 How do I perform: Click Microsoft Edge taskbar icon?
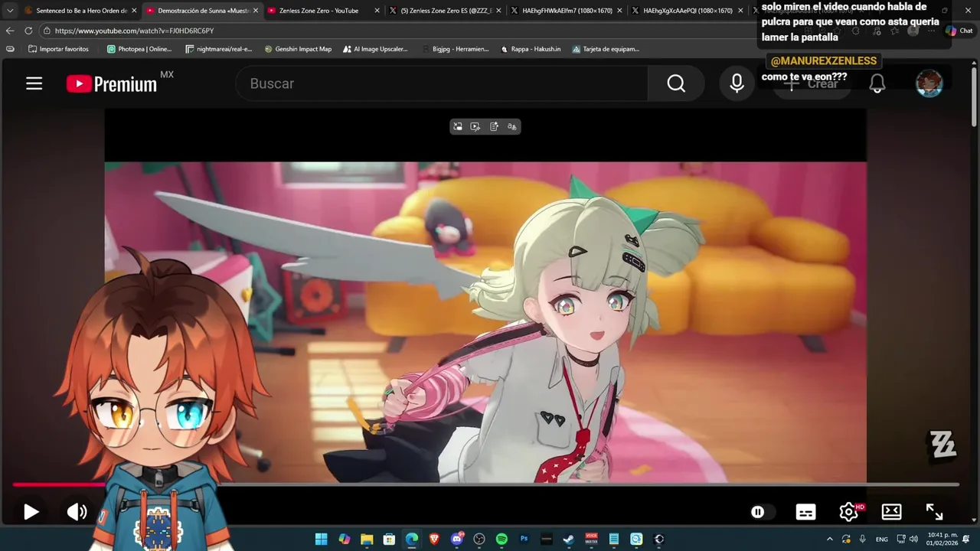412,539
